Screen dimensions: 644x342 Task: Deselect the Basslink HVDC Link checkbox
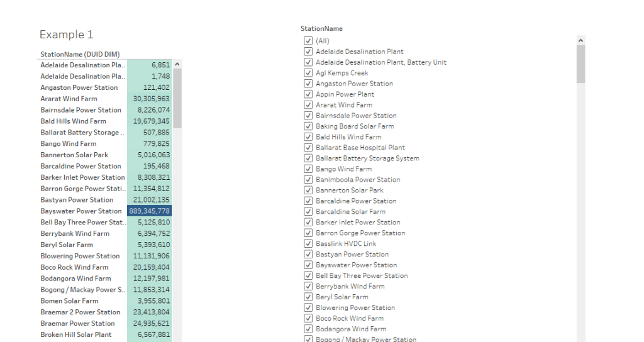[308, 243]
